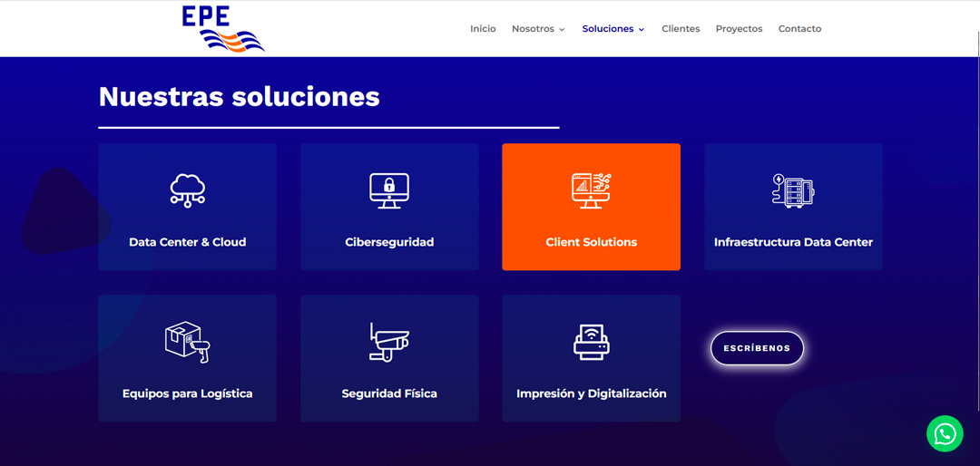Open the Clientes menu item
Image resolution: width=980 pixels, height=466 pixels.
[681, 29]
